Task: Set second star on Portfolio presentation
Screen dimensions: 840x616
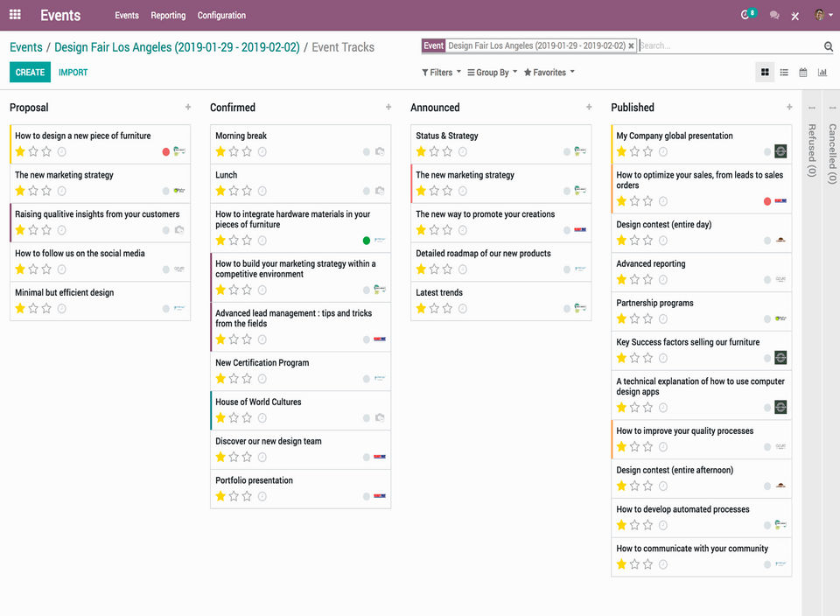Action: click(x=234, y=496)
